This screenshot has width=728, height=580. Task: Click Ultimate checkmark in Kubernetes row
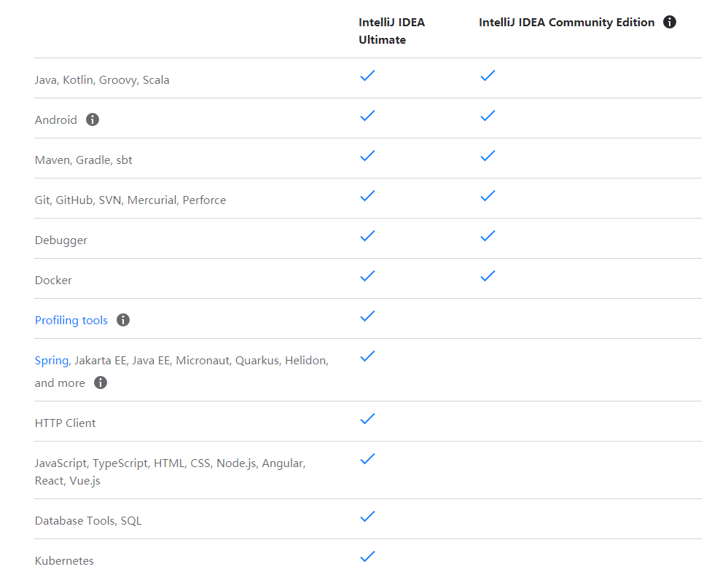point(368,557)
